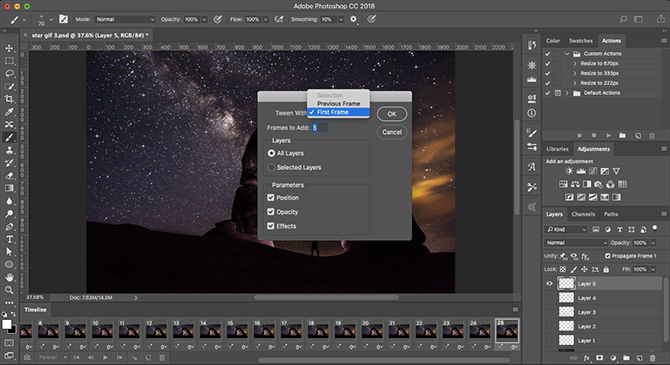Select the Eraser tool
The height and width of the screenshot is (365, 670).
point(9,176)
